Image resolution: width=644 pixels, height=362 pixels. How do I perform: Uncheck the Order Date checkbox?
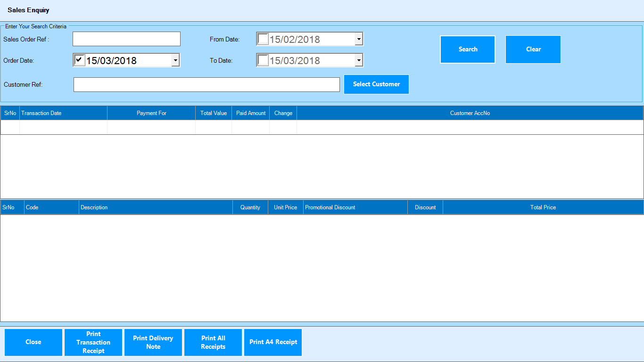click(80, 60)
